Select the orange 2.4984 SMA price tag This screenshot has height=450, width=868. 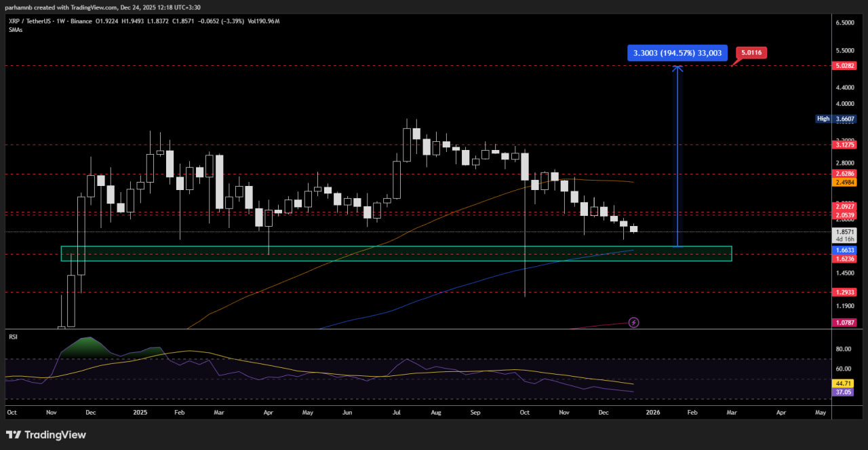844,182
